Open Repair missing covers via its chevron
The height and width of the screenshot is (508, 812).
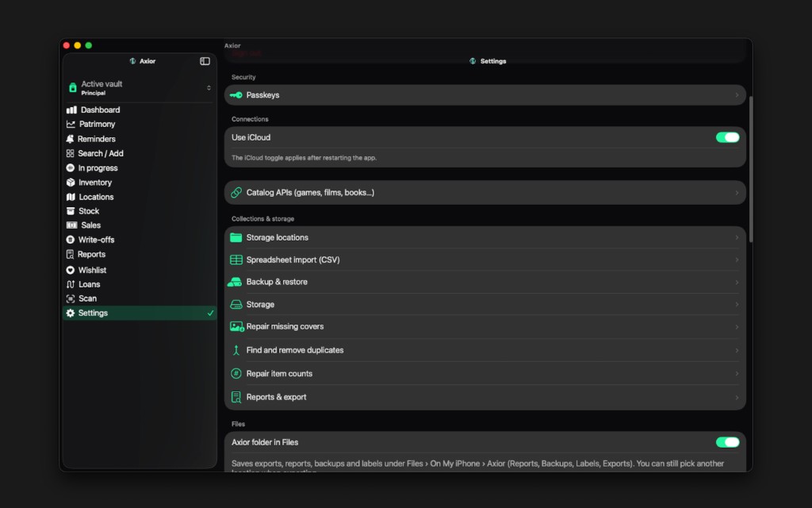(x=737, y=327)
